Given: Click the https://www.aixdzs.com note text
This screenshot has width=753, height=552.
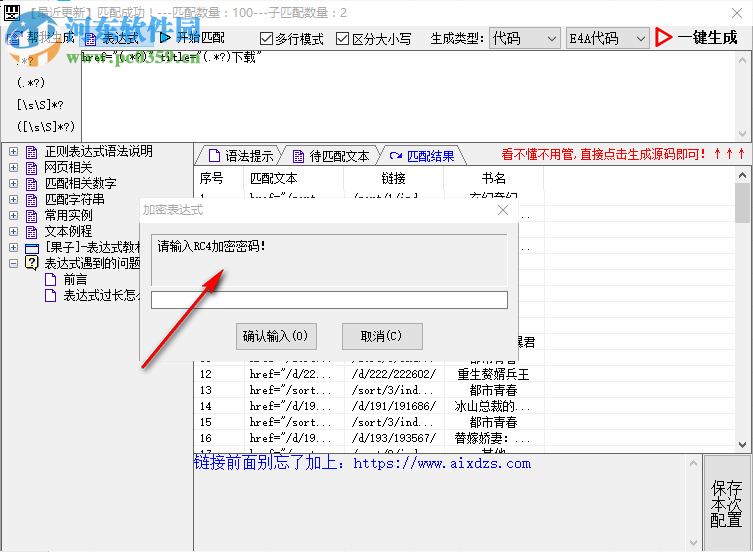Looking at the screenshot, I should click(x=442, y=464).
